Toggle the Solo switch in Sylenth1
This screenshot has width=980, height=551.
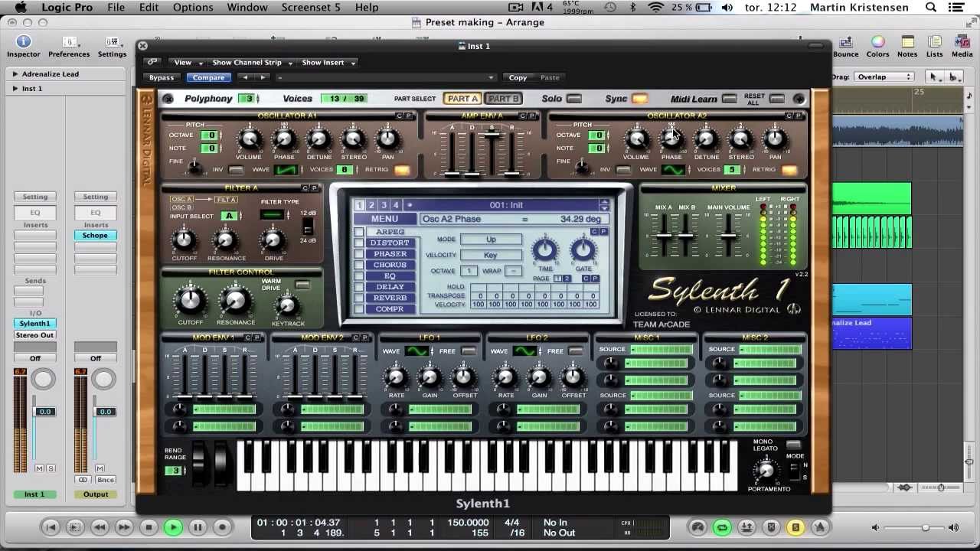pyautogui.click(x=574, y=99)
